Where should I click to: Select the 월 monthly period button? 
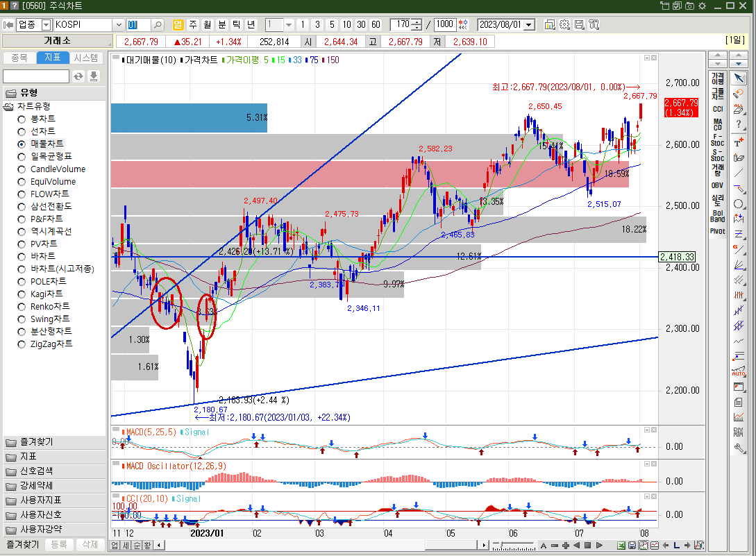point(208,24)
